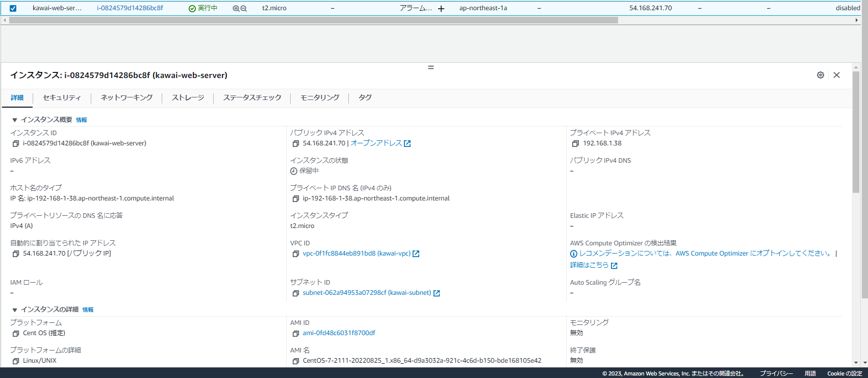Click the details panel vertical scrollbar thumb

click(x=856, y=132)
